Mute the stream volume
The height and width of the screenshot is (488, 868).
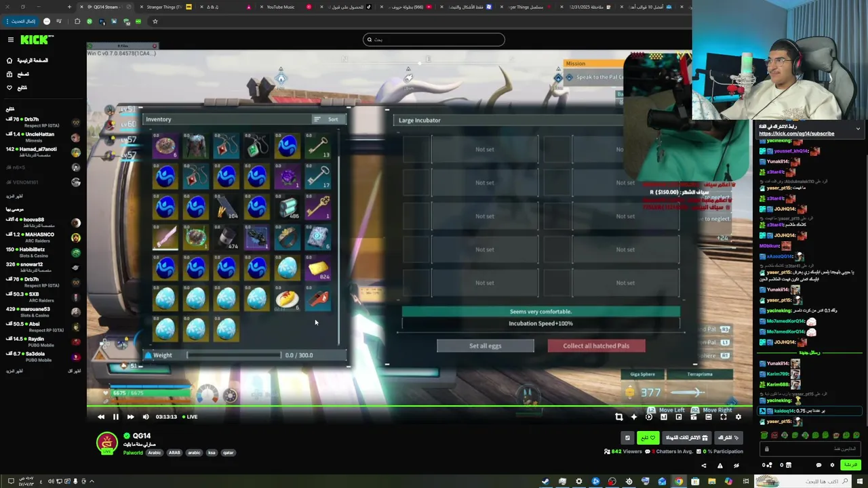coord(145,417)
